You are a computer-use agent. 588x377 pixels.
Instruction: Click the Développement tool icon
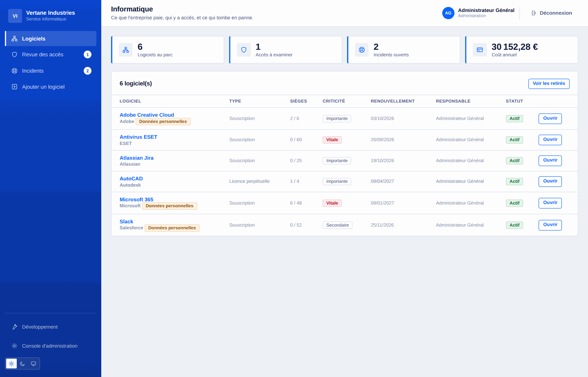coord(14,327)
